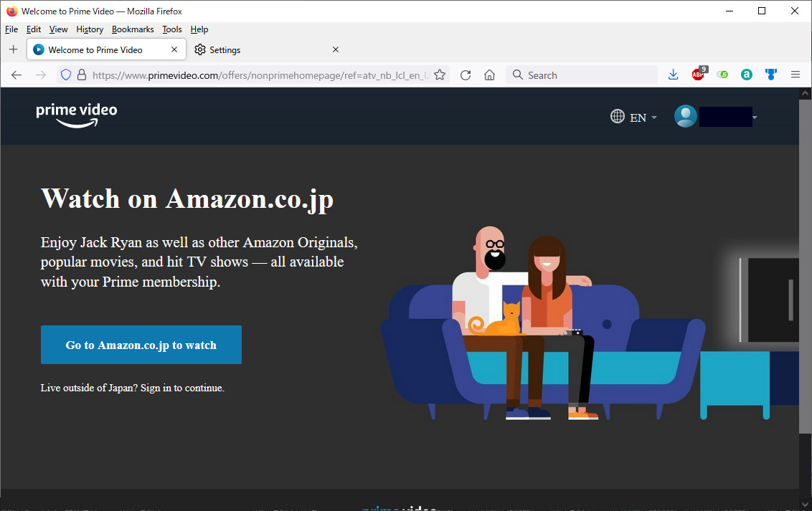Click the Sign in to continue link
This screenshot has width=812, height=511.
click(x=182, y=388)
